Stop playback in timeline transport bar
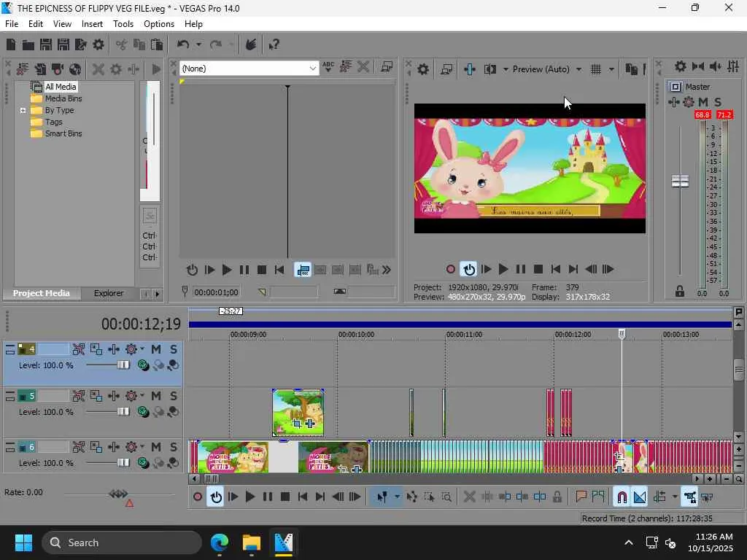The image size is (747, 560). [x=285, y=497]
